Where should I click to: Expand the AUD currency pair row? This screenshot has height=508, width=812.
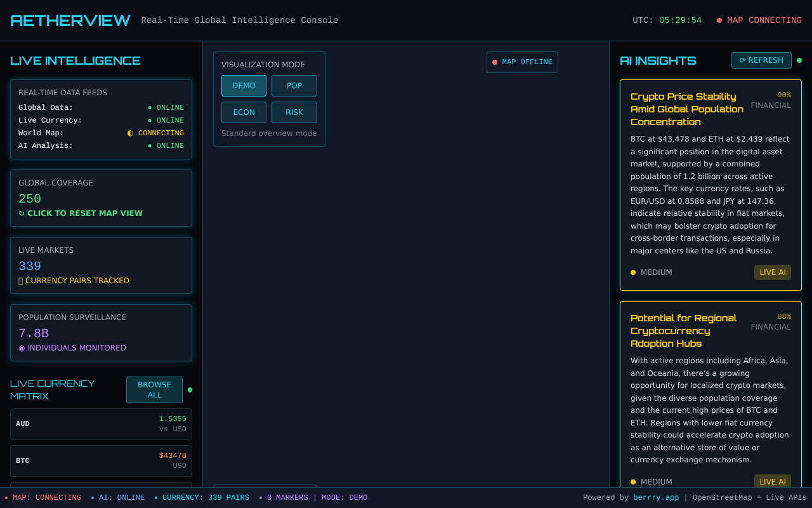(x=101, y=424)
